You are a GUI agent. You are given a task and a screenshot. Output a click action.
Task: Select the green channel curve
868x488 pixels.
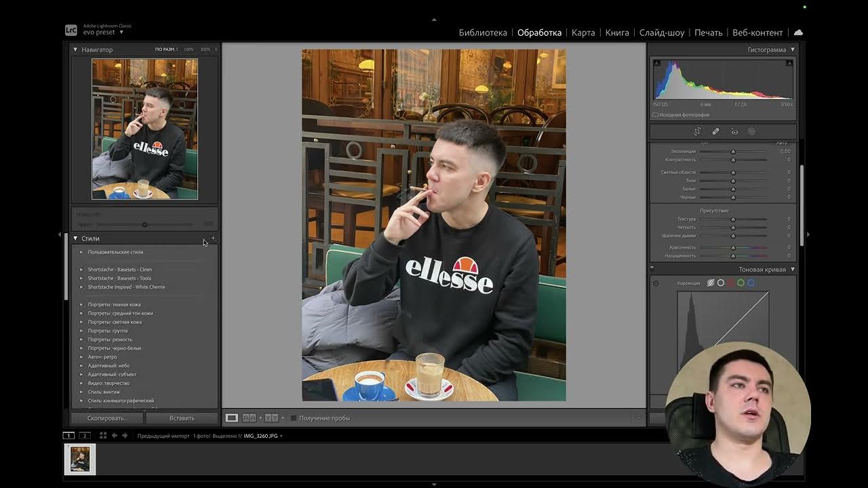[x=741, y=283]
